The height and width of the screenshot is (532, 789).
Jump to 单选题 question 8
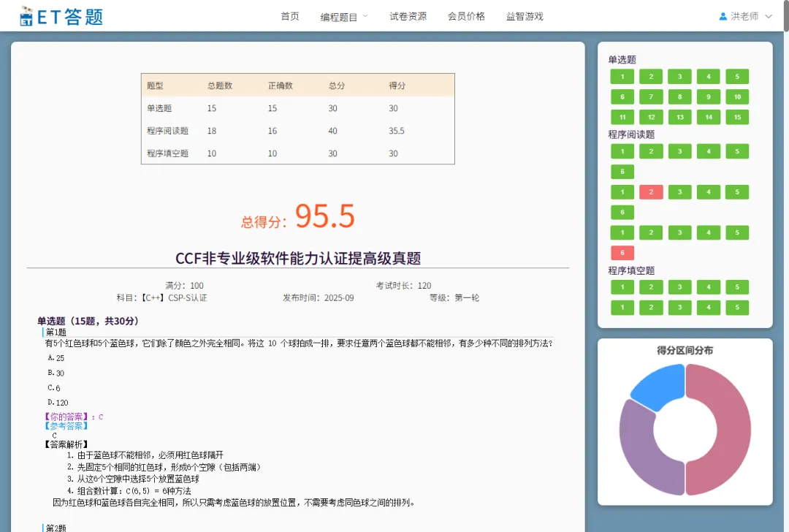coord(679,96)
